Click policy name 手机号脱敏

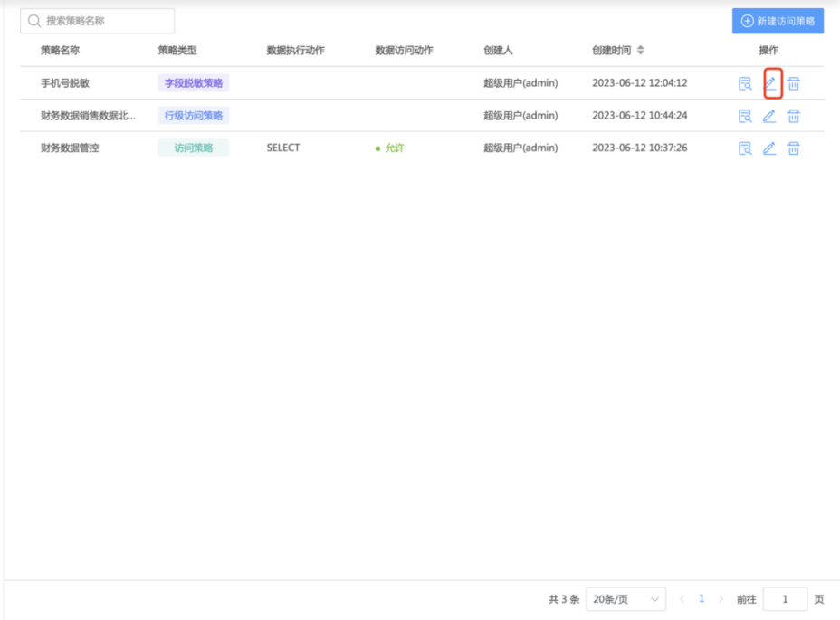(x=65, y=83)
